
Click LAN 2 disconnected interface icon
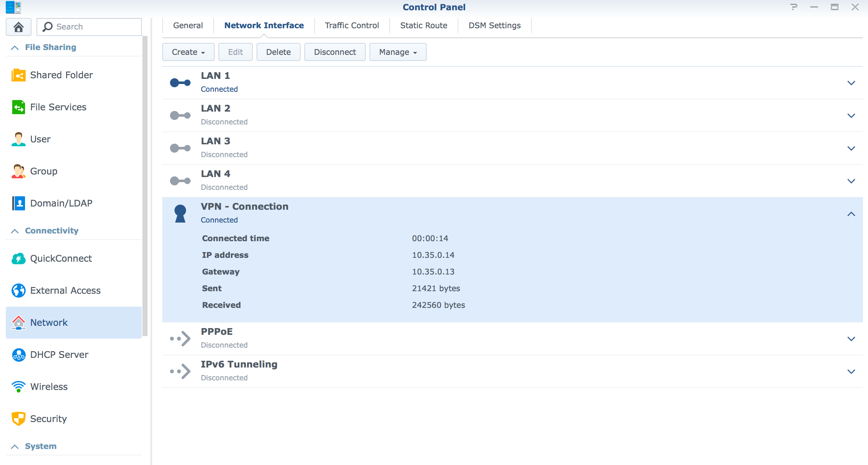[180, 115]
